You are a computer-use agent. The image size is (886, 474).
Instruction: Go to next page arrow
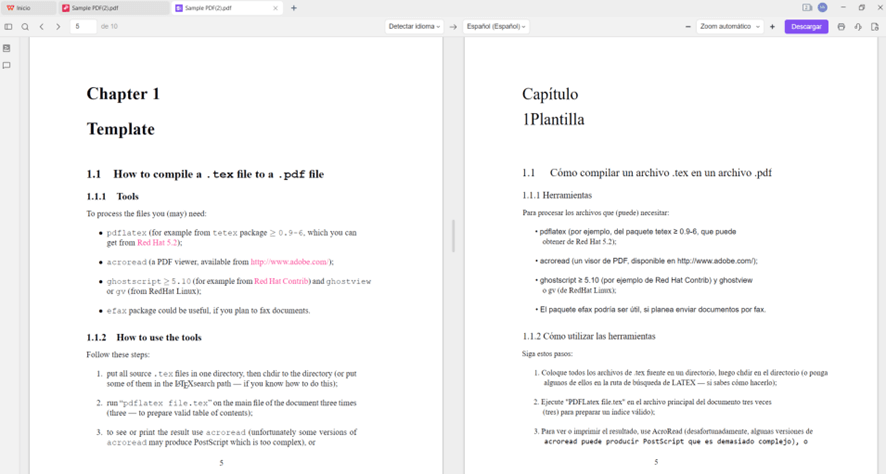pos(58,27)
